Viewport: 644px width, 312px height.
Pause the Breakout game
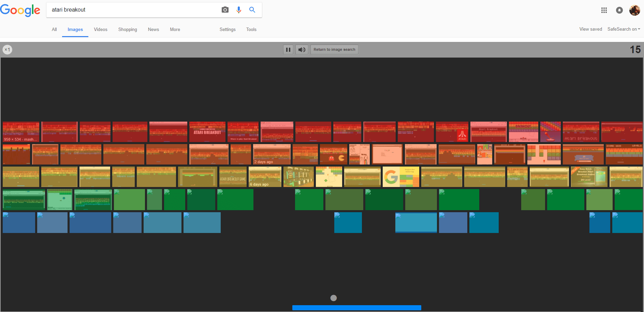[x=288, y=50]
